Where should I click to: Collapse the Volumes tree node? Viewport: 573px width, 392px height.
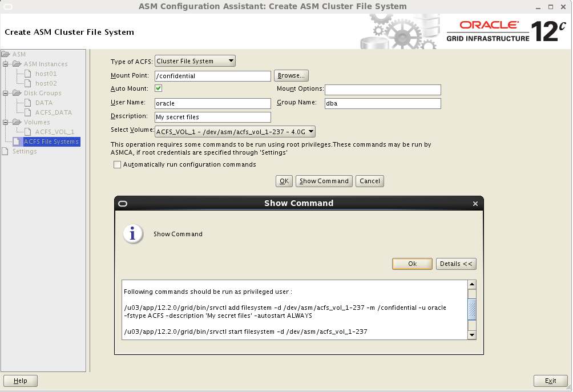pyautogui.click(x=6, y=122)
